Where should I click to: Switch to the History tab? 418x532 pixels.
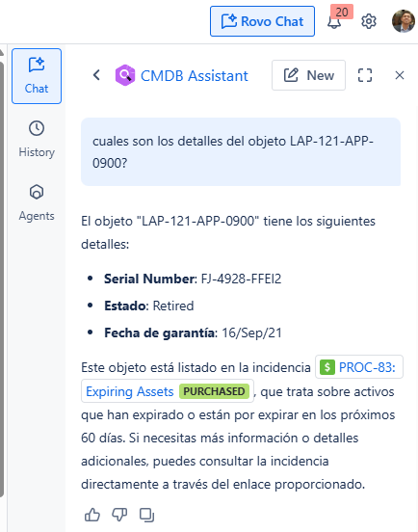(37, 139)
